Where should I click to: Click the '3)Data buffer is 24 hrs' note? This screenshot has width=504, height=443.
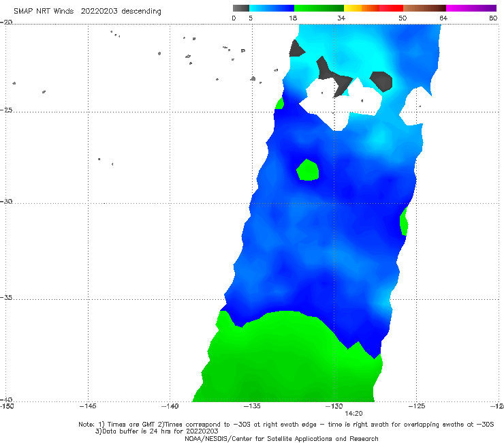tap(157, 431)
